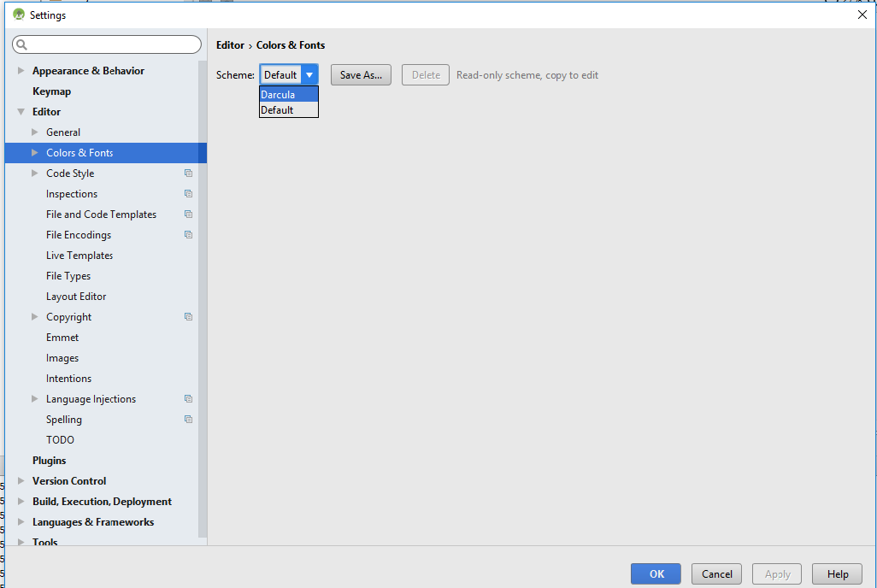Select Code Style in the tree
This screenshot has height=588, width=877.
(x=70, y=173)
